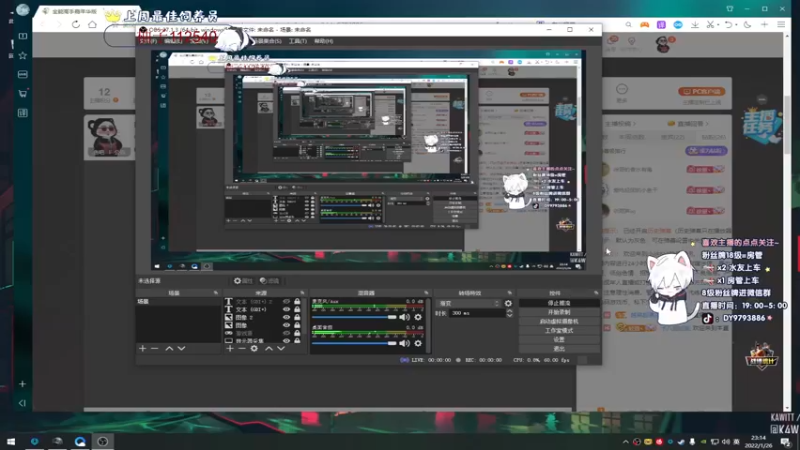Move the source up in Sources panel

(x=269, y=348)
